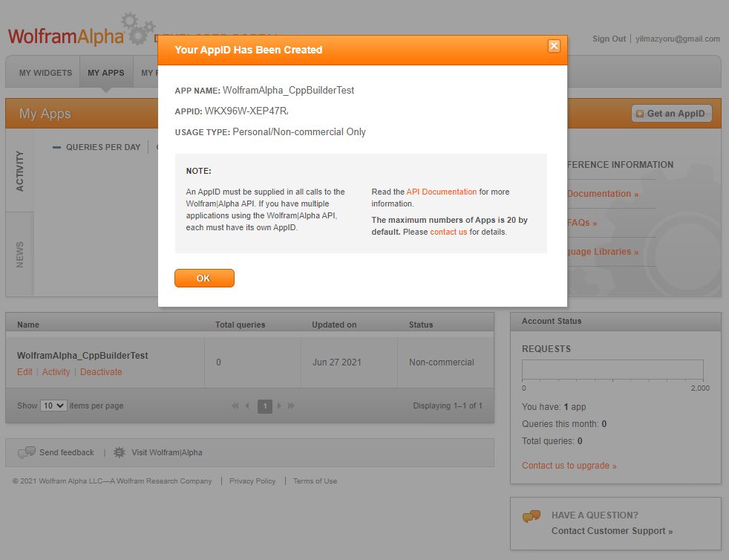
Task: Select the app name text in the dialog
Action: pos(288,90)
